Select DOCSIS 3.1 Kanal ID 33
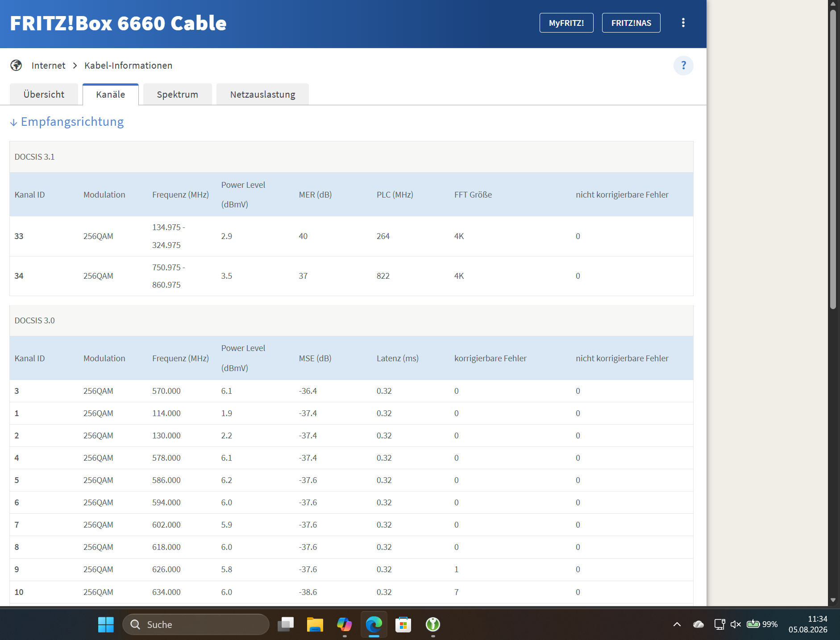 click(19, 236)
